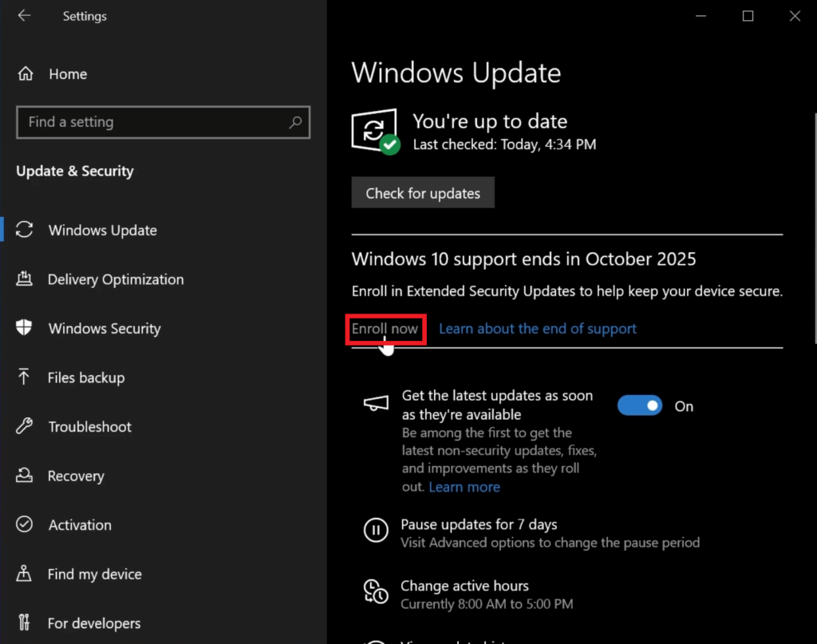Click the search magnifier icon
Image resolution: width=817 pixels, height=644 pixels.
[x=295, y=123]
